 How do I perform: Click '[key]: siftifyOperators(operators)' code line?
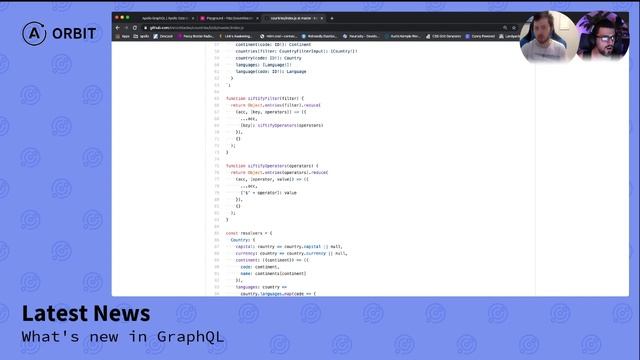282,125
